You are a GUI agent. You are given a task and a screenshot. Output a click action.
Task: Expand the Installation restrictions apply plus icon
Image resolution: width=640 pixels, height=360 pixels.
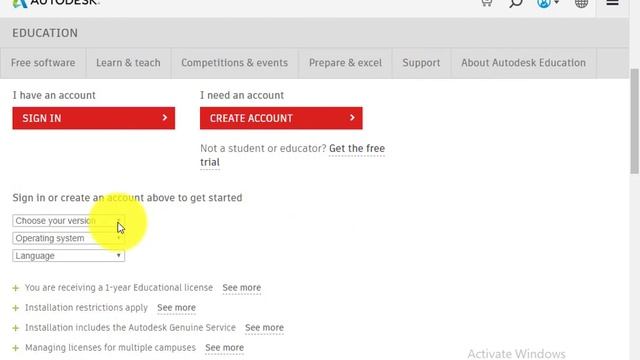[16, 308]
